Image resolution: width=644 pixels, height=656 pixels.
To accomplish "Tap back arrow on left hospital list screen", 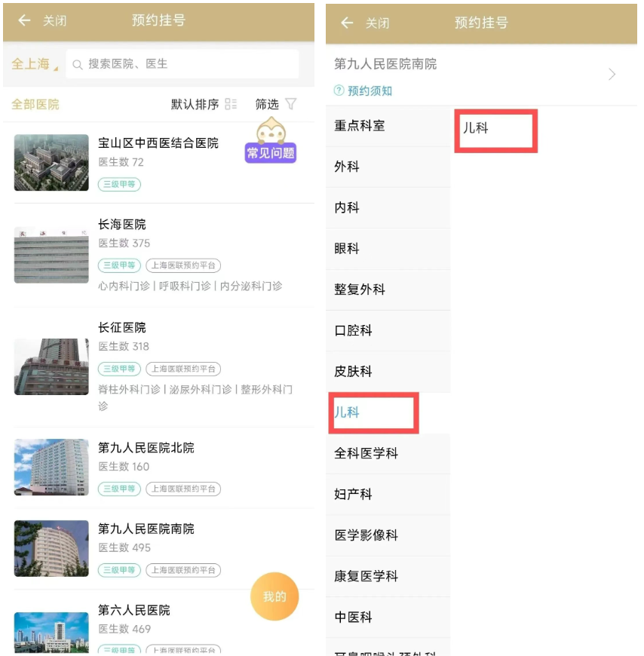I will [24, 21].
